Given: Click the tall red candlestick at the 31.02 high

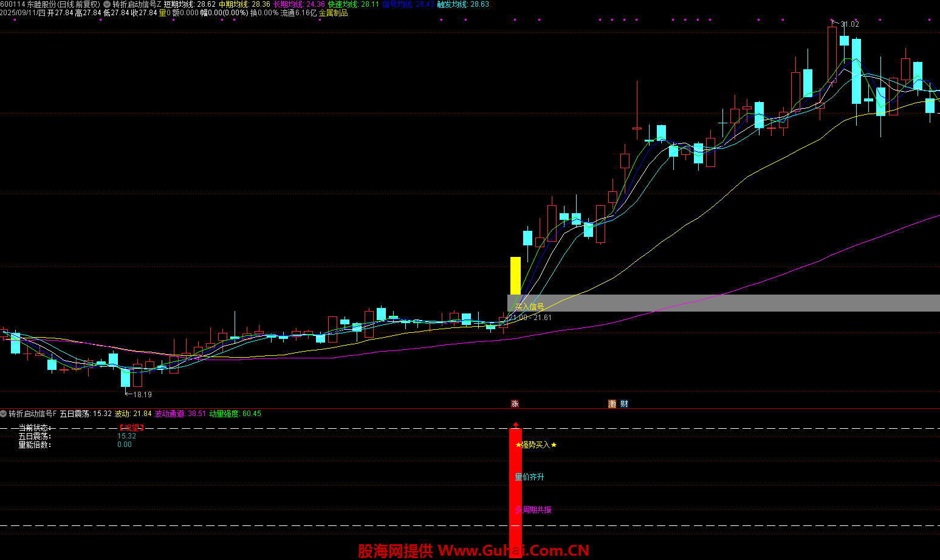Looking at the screenshot, I should 832,55.
